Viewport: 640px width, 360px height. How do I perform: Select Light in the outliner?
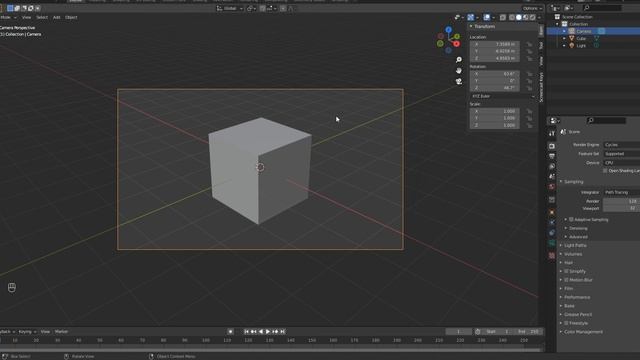pyautogui.click(x=581, y=46)
